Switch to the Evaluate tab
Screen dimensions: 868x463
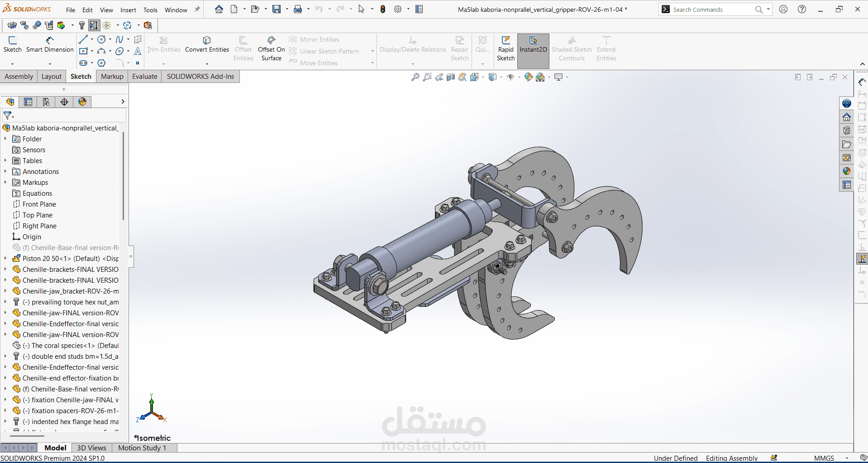[145, 77]
